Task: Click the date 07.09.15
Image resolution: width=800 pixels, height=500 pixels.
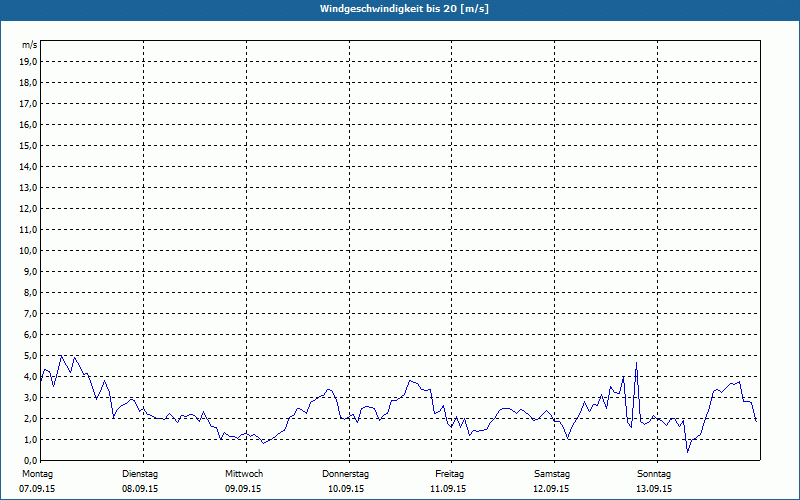Action: click(37, 489)
